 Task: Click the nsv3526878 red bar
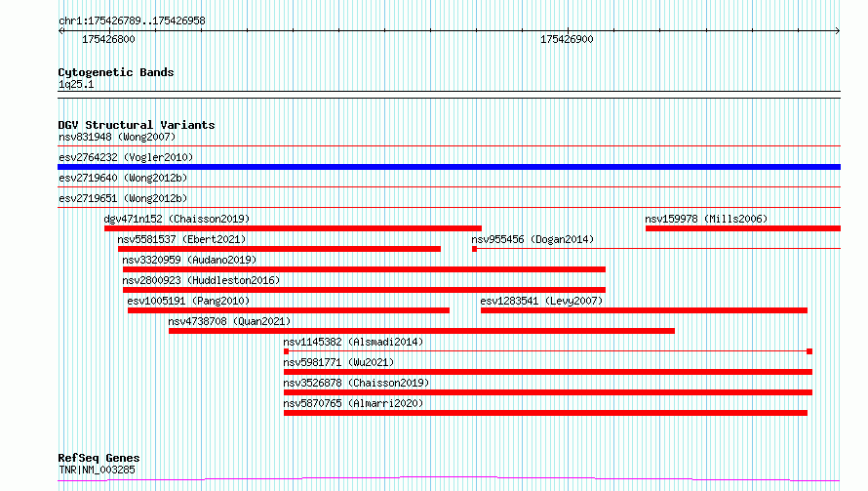coord(548,392)
